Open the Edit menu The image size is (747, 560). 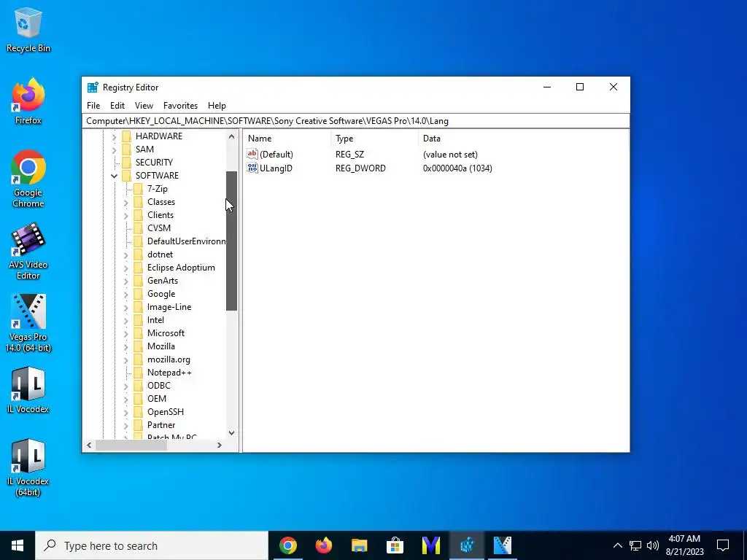(x=117, y=106)
